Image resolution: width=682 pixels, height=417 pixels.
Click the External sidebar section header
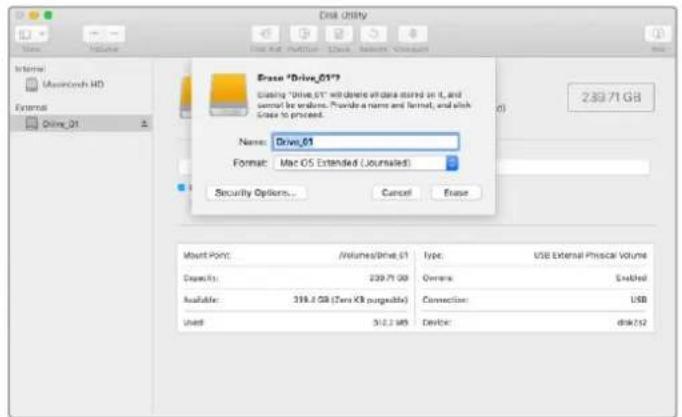31,107
